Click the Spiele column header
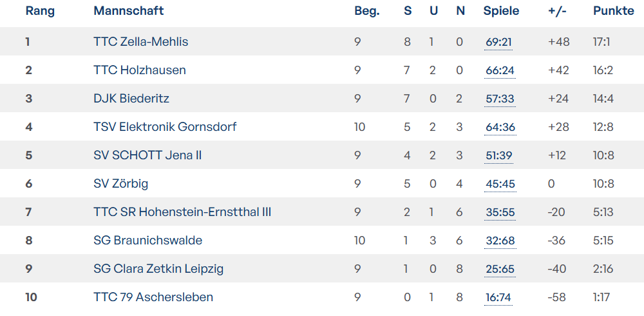The height and width of the screenshot is (316, 644). (x=501, y=11)
